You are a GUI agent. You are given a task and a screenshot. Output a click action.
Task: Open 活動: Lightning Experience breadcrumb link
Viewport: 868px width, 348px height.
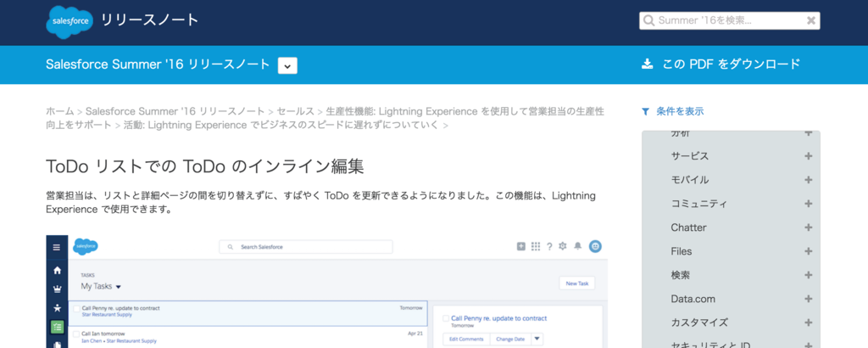click(281, 125)
